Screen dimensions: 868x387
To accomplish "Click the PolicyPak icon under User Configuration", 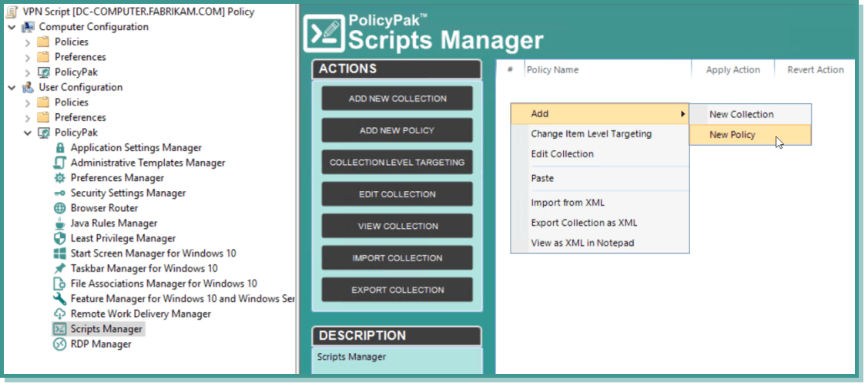I will coord(43,133).
